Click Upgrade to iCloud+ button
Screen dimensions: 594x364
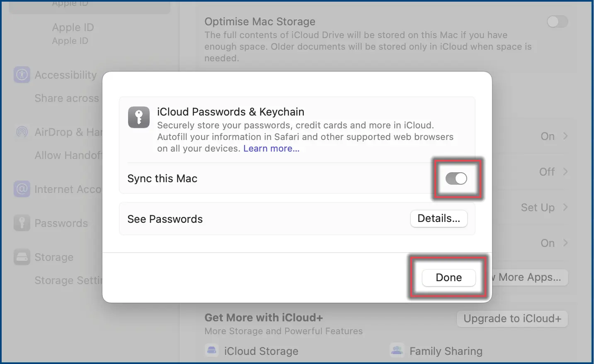tap(512, 318)
